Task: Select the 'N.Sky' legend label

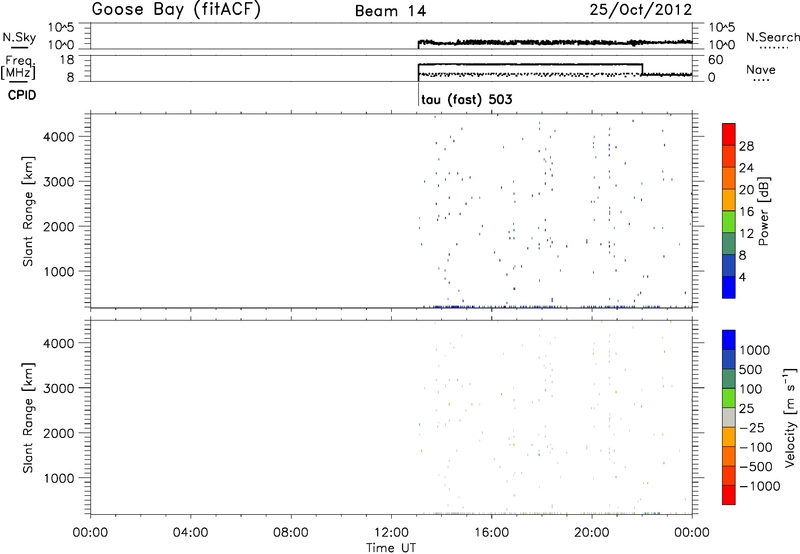Action: click(19, 37)
